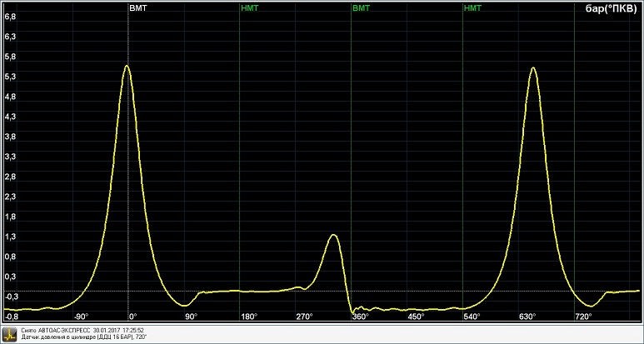Click the oscilloscope waveform icon in status bar
644x344 pixels.
10,333
